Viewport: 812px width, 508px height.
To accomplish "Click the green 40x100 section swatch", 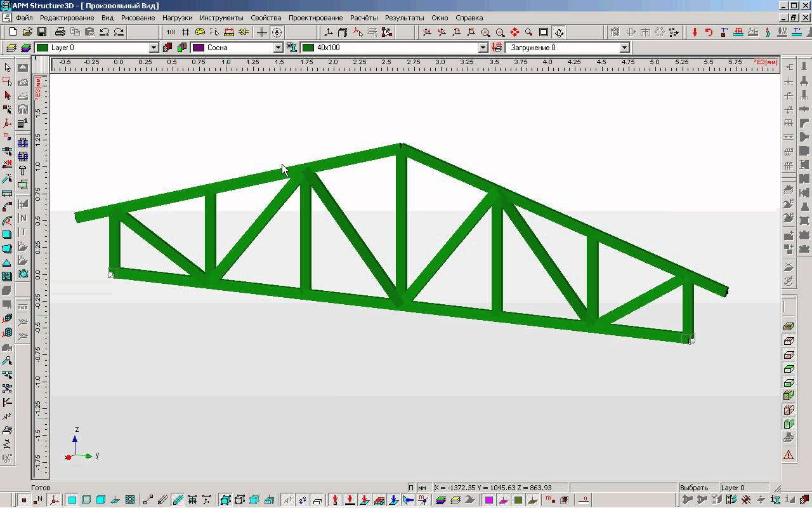I will (x=308, y=48).
